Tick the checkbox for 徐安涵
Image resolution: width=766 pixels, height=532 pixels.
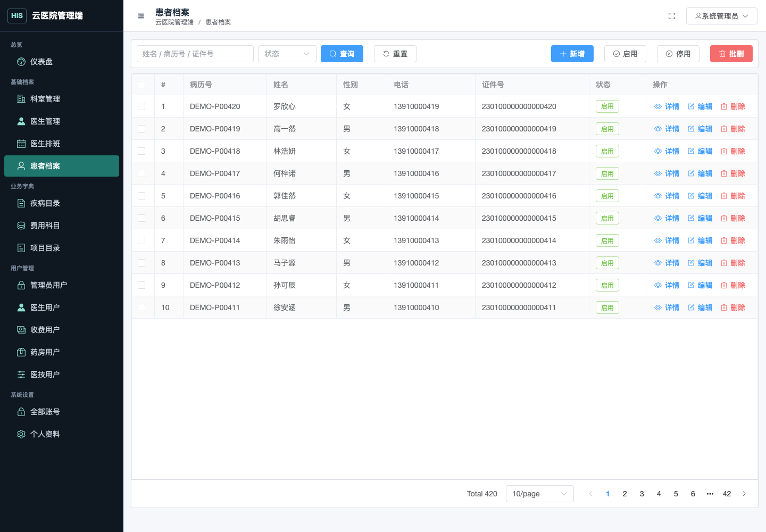point(141,307)
